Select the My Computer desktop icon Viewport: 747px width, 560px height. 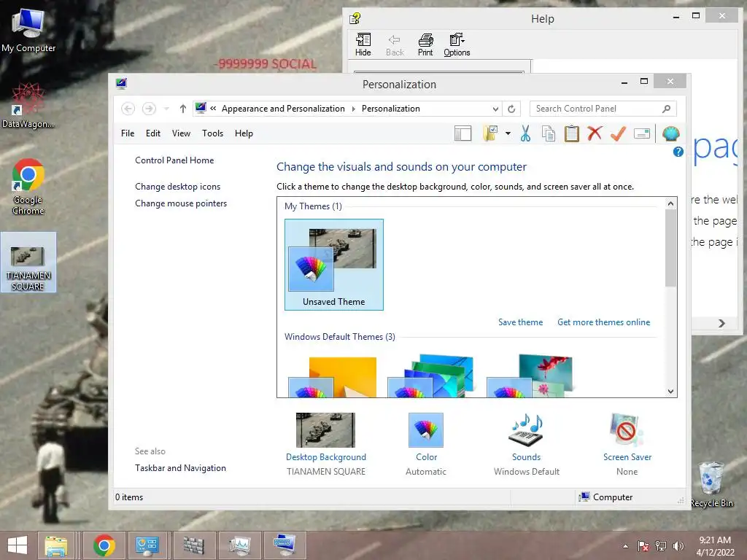pos(28,30)
